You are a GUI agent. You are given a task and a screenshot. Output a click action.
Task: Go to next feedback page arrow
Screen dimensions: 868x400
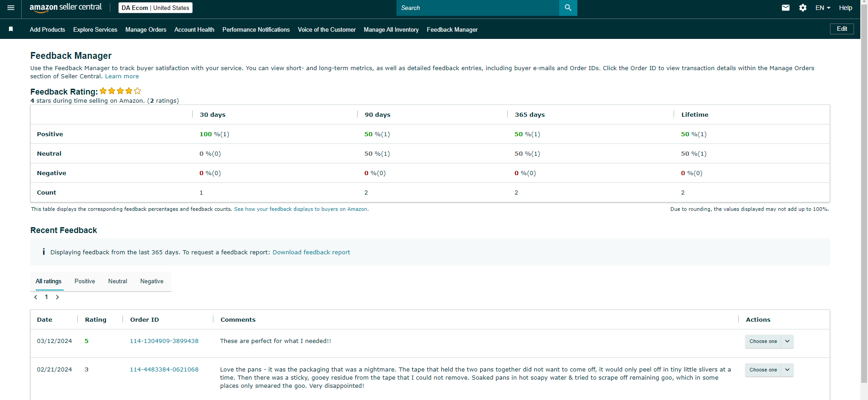pyautogui.click(x=57, y=297)
